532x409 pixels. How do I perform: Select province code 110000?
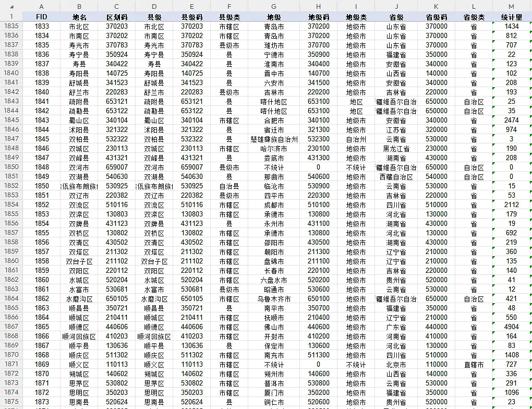click(x=437, y=365)
